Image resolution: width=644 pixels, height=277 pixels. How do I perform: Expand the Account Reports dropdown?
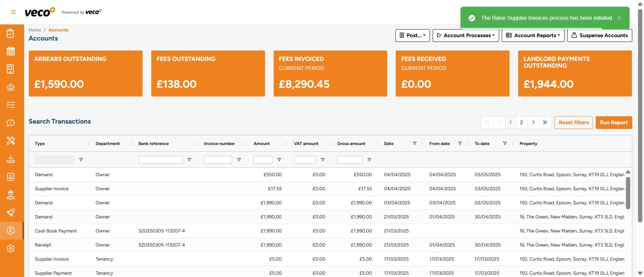click(x=533, y=36)
